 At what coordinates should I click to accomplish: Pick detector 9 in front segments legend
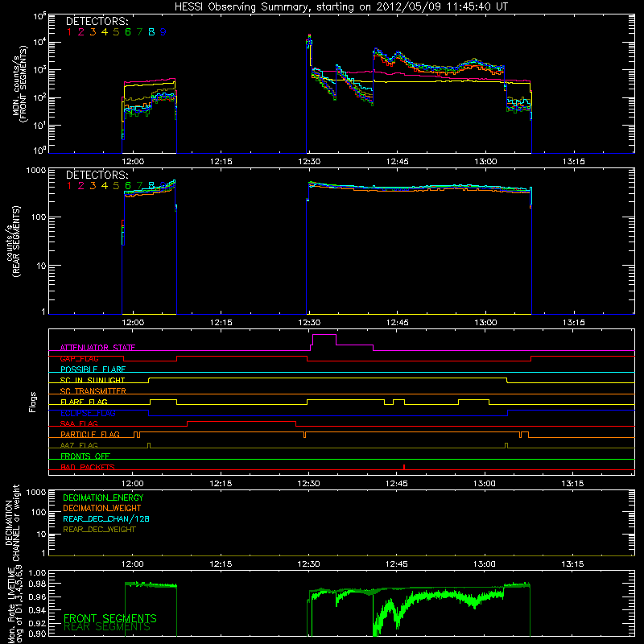163,32
